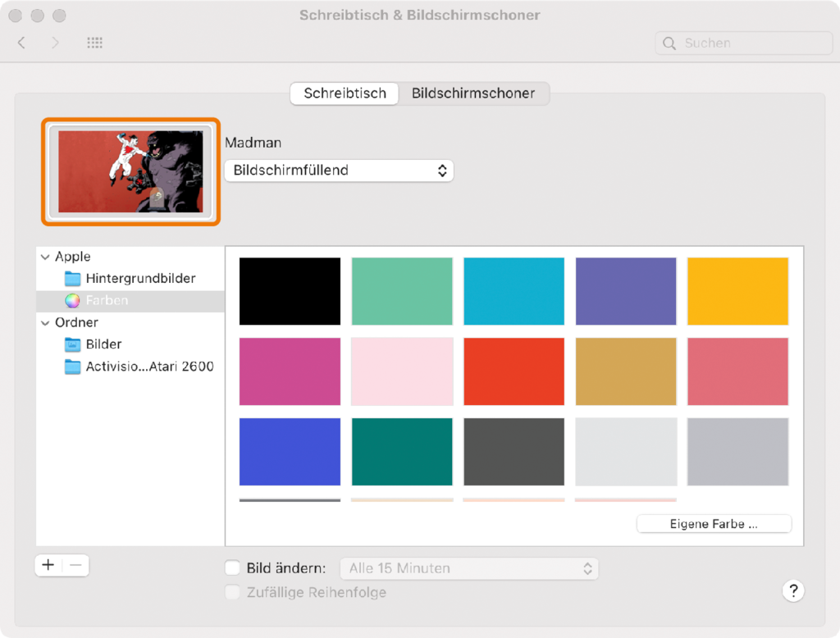Open the Bildschirmfüllend dropdown

click(339, 171)
